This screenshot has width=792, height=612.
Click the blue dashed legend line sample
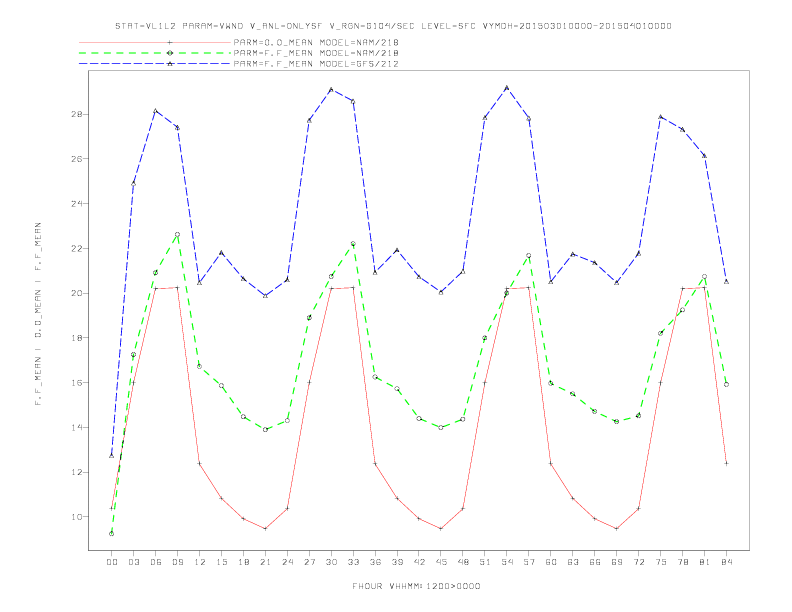tap(155, 64)
